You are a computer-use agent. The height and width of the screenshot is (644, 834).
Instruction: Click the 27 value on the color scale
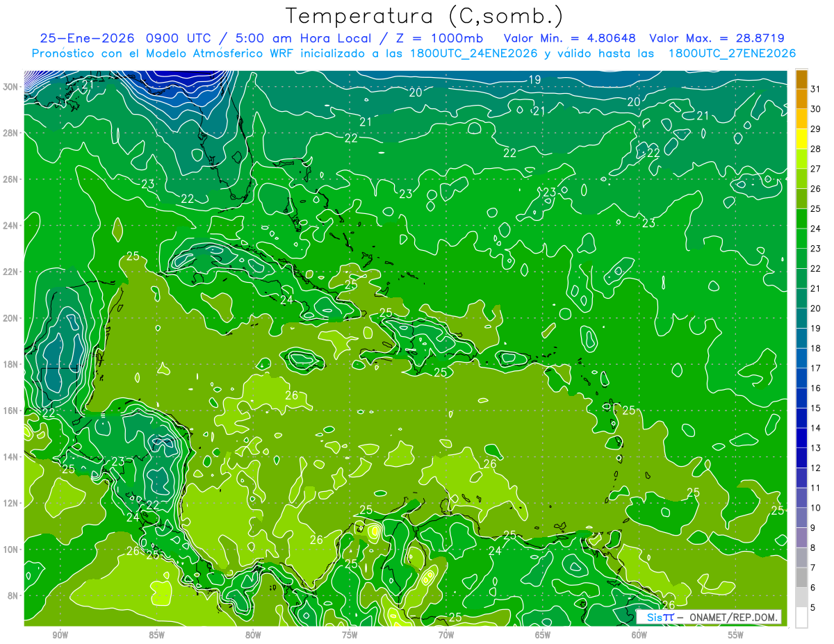pos(815,169)
